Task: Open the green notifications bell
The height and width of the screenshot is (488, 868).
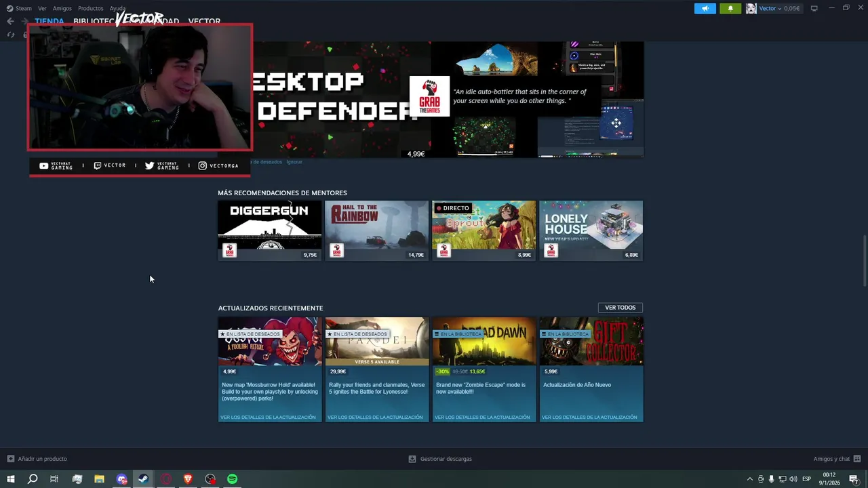Action: 730,8
